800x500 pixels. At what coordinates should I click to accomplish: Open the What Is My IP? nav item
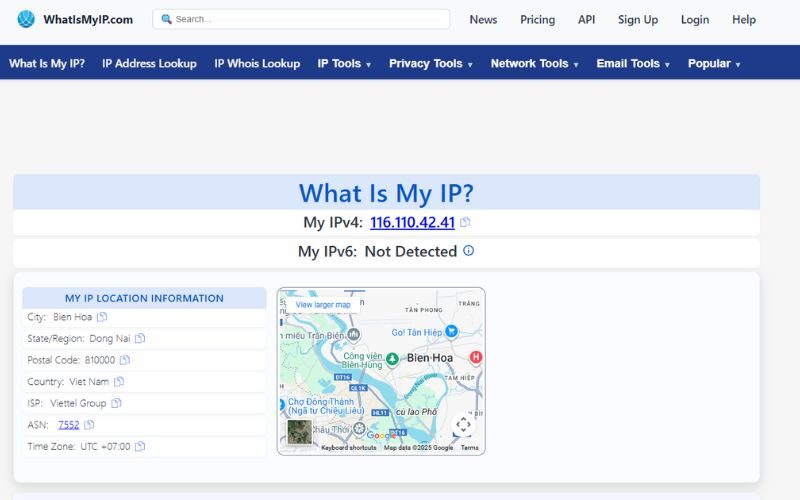[x=47, y=63]
